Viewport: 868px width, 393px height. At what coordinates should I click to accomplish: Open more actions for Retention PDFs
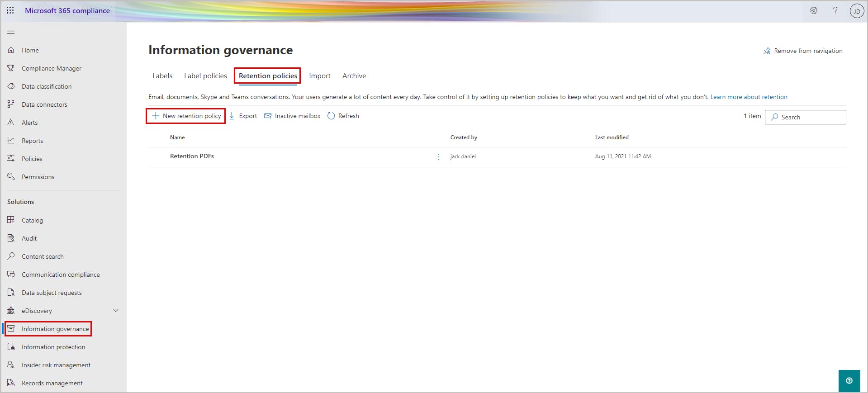[x=438, y=156]
